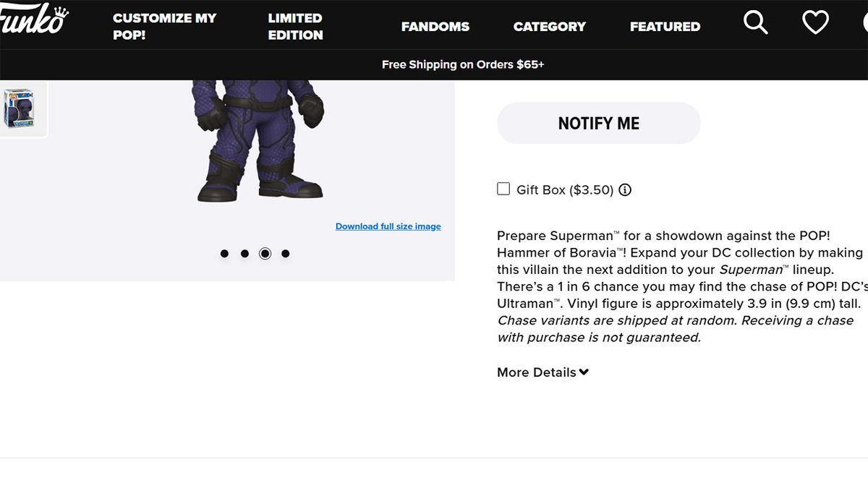Click the main Hammer of Boravia figure image
Screen dimensions: 868x488
click(259, 141)
